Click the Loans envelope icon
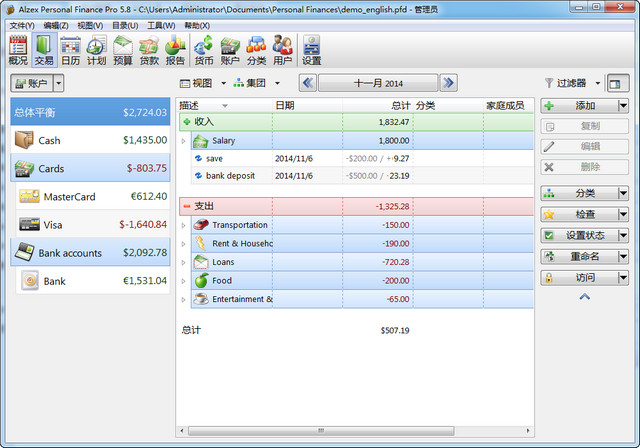Screen dimensions: 640x448 coord(201,262)
